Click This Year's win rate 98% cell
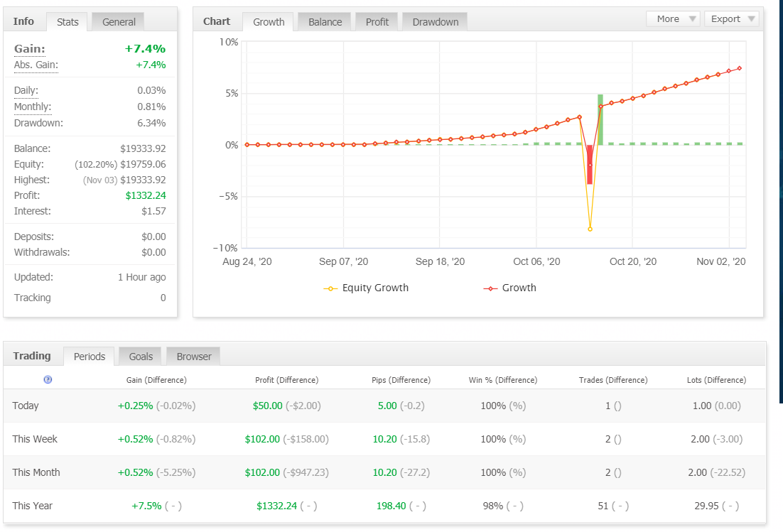 [503, 506]
